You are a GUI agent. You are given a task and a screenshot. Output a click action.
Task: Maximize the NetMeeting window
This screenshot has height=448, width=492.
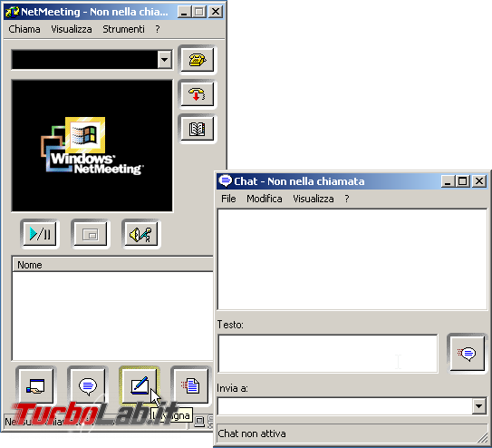point(198,12)
